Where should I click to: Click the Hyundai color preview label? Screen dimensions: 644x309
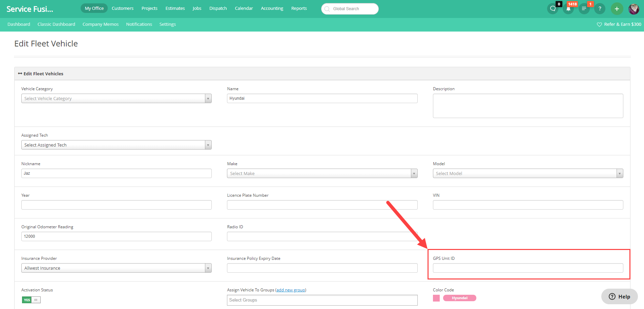[460, 298]
